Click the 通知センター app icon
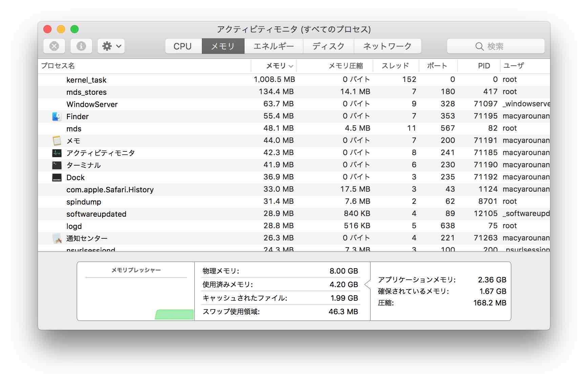Screen dimensions: 588x384 point(57,238)
